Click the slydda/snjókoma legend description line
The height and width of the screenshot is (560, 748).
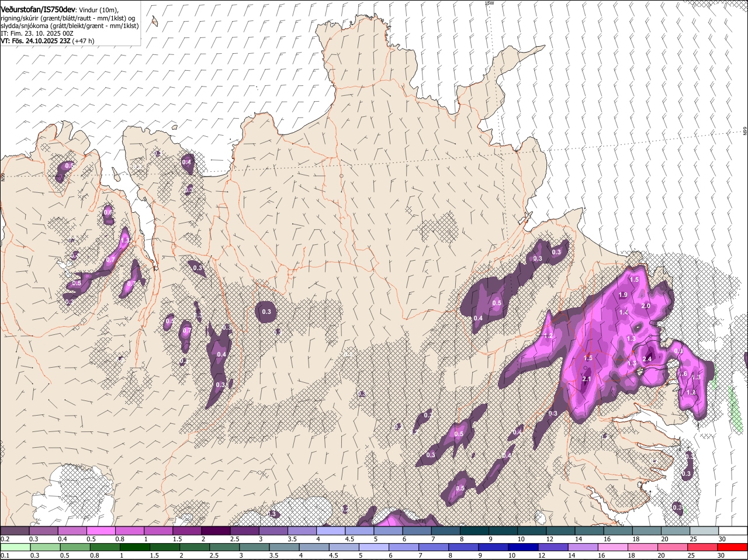point(70,26)
